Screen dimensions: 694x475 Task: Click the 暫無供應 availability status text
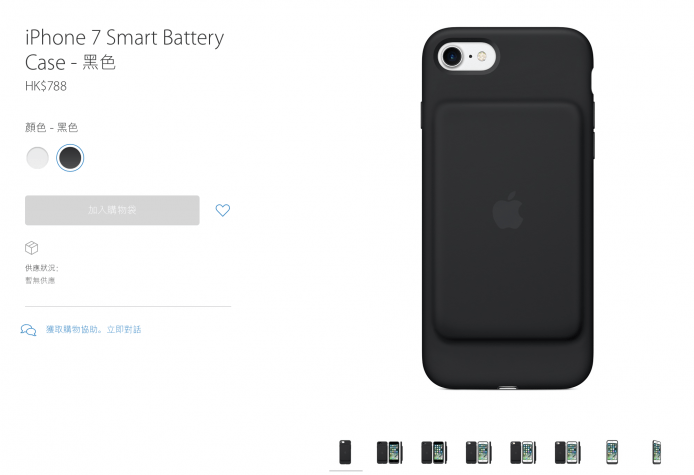point(40,280)
